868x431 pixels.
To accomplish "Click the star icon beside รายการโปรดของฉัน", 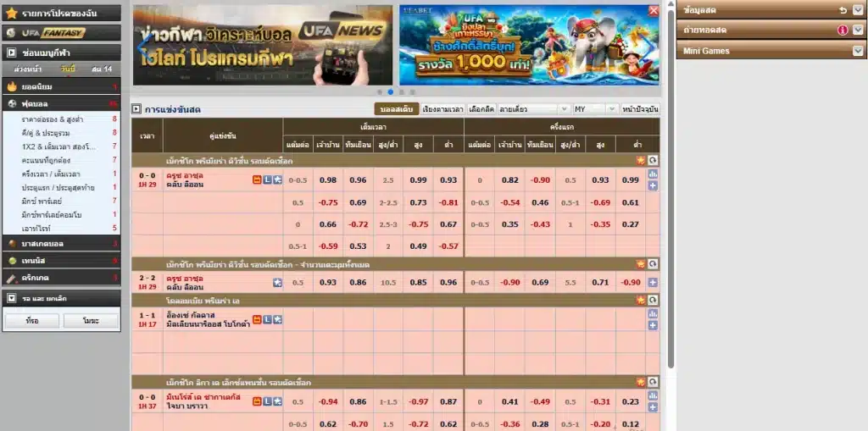I will [x=11, y=13].
